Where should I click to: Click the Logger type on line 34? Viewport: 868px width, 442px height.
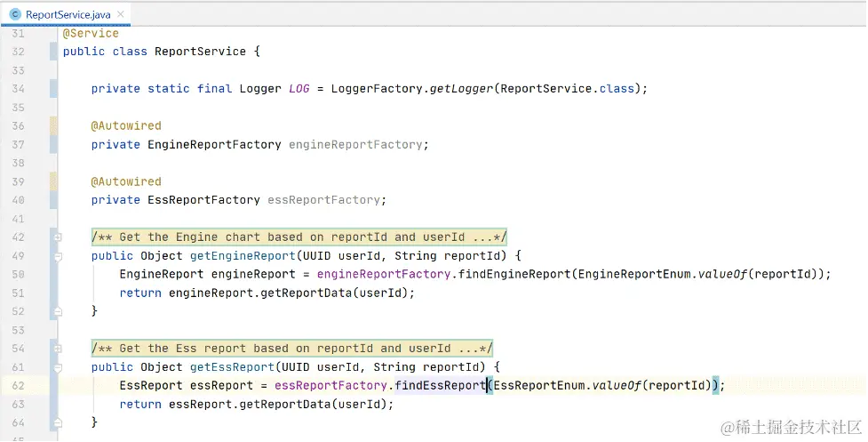(260, 89)
